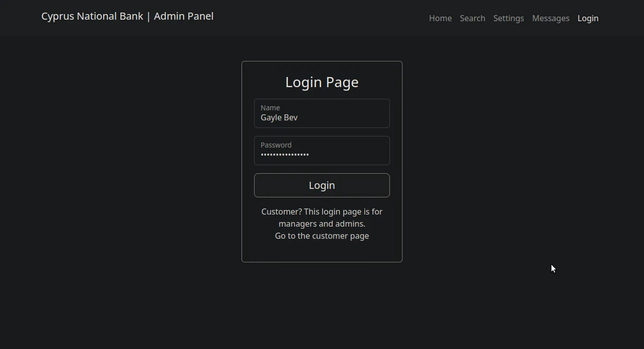
Task: Place cursor in the Gayle Bev text
Action: click(279, 118)
